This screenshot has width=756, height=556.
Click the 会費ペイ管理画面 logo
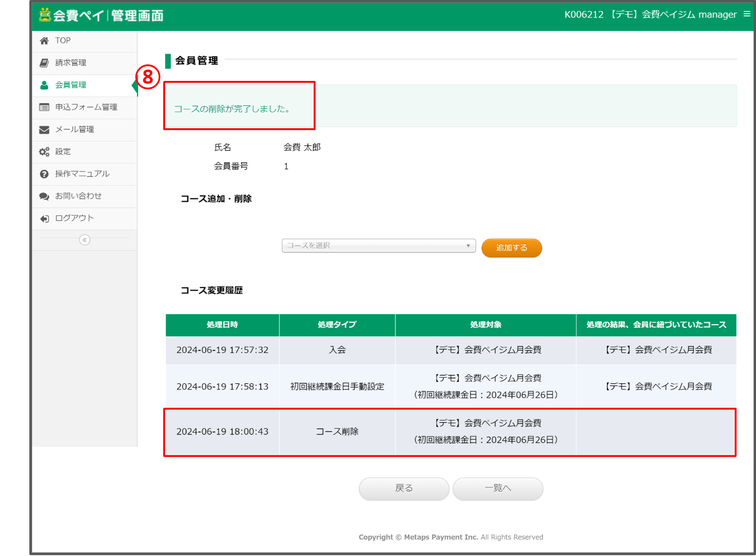point(101,16)
